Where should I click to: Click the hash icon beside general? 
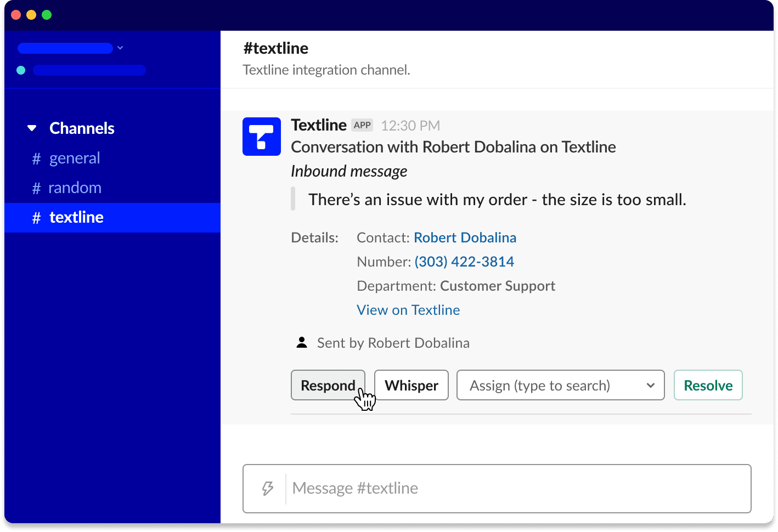tap(37, 159)
